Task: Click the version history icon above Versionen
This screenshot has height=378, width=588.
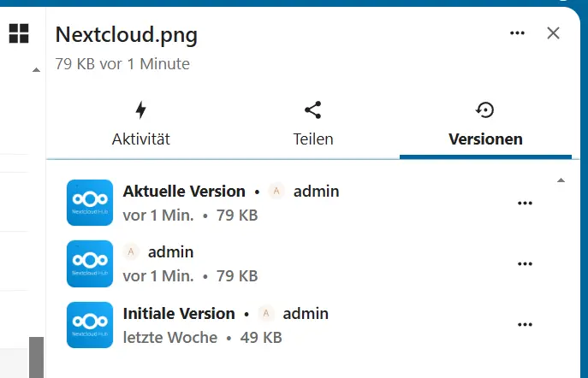Action: pyautogui.click(x=485, y=109)
